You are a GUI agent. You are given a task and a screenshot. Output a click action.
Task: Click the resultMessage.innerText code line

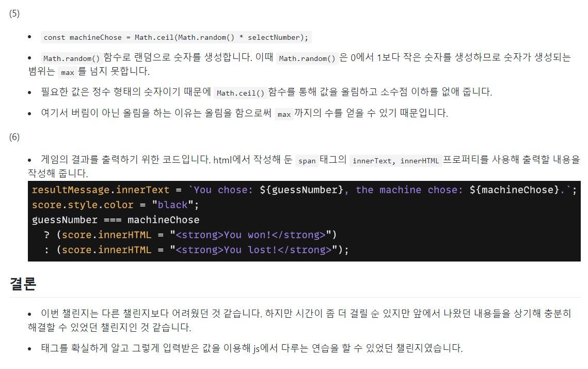[x=304, y=190]
